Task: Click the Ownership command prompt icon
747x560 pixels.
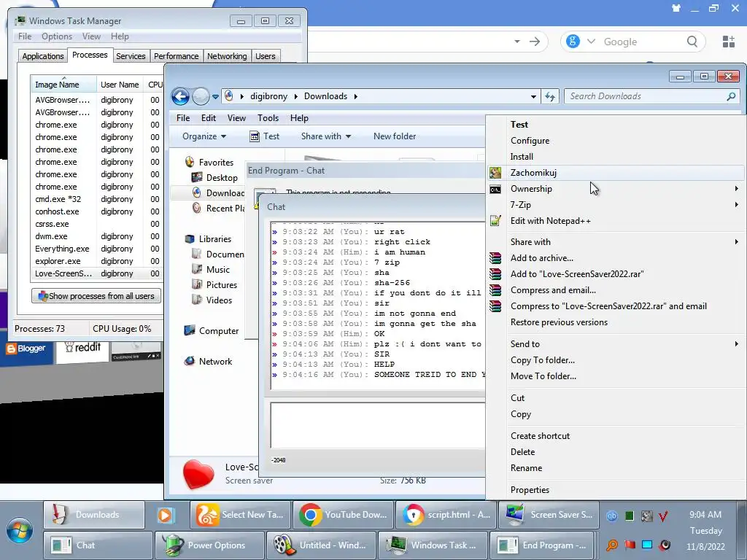Action: tap(495, 190)
